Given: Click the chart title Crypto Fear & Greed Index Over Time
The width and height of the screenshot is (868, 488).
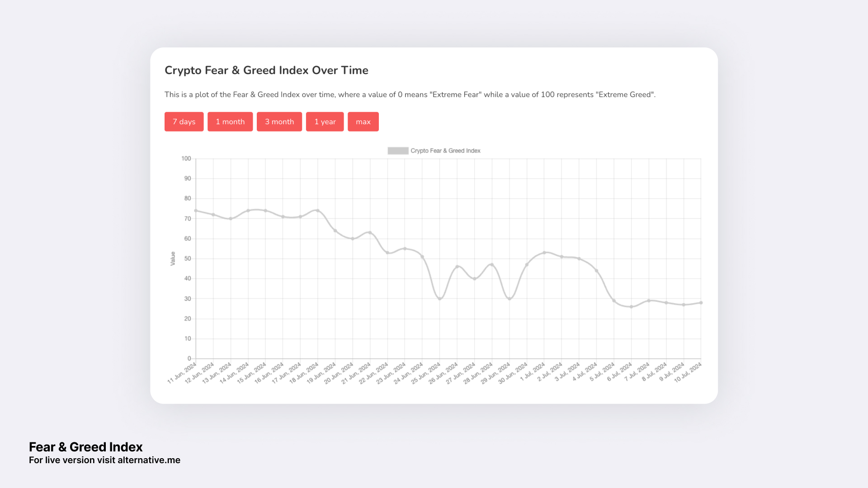Looking at the screenshot, I should click(266, 70).
